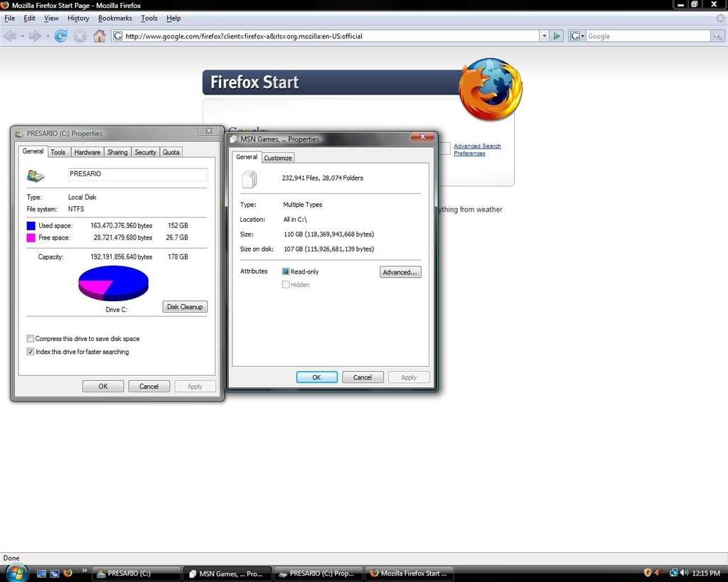Click the Show Desktop quick launch icon
The width and height of the screenshot is (728, 582).
tap(41, 573)
